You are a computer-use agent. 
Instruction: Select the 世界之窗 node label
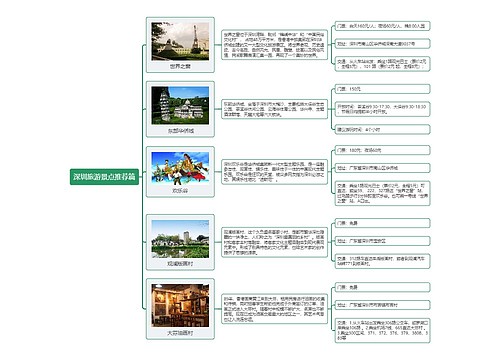[180, 66]
